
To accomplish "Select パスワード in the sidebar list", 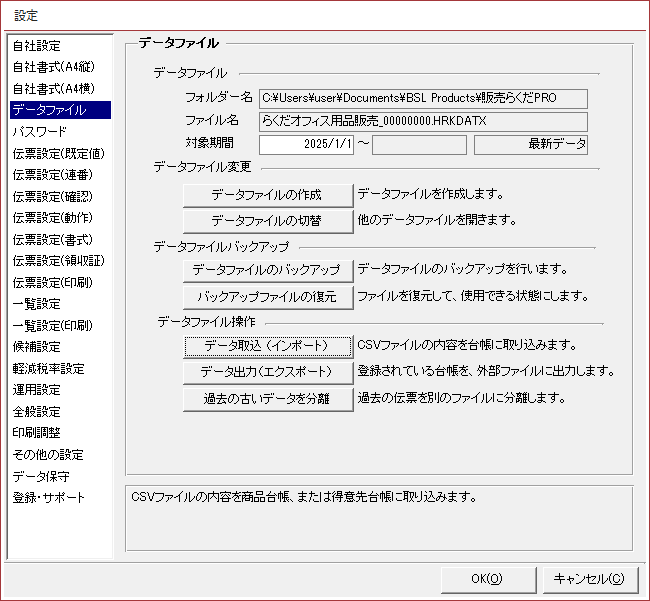I will (40, 132).
